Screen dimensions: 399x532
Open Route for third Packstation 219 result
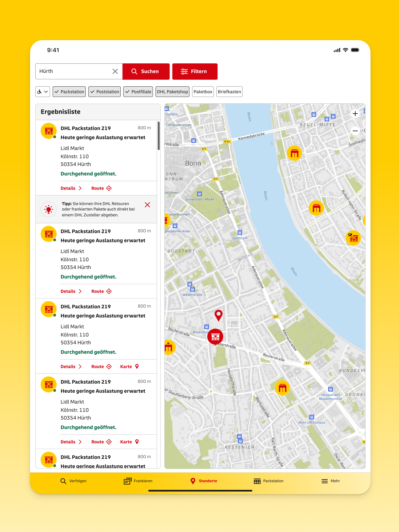click(101, 366)
